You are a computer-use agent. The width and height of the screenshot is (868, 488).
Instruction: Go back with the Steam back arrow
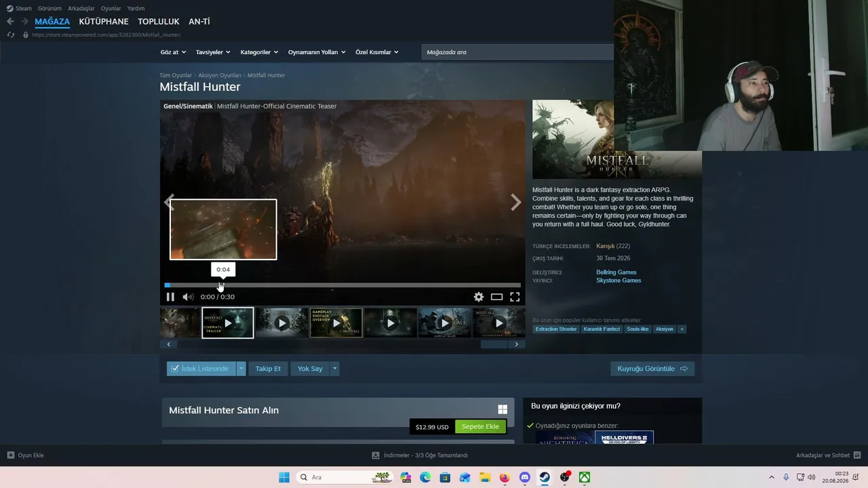click(10, 22)
